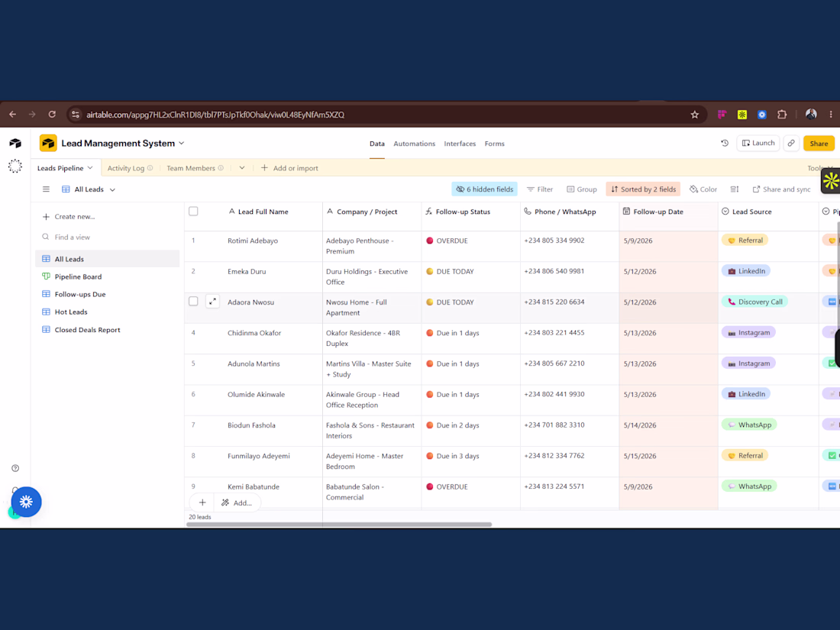
Task: Open the browser profile avatar
Action: [811, 114]
